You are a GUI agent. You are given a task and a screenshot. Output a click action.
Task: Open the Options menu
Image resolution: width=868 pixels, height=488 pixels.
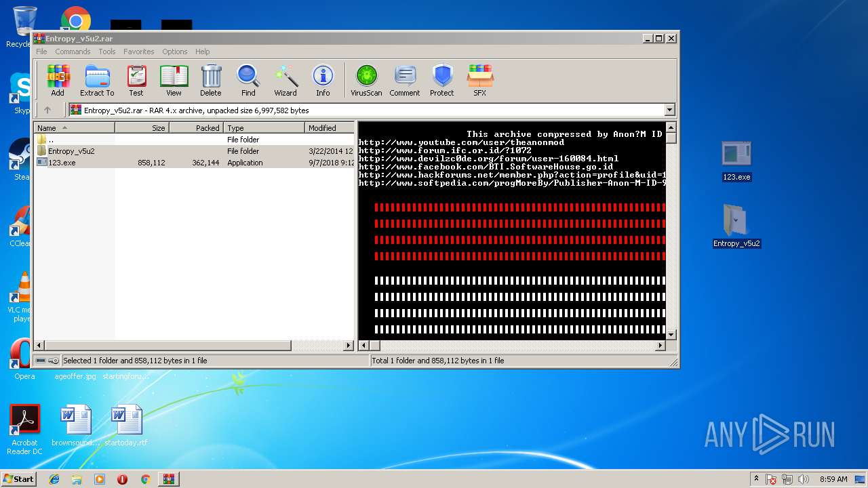tap(174, 52)
